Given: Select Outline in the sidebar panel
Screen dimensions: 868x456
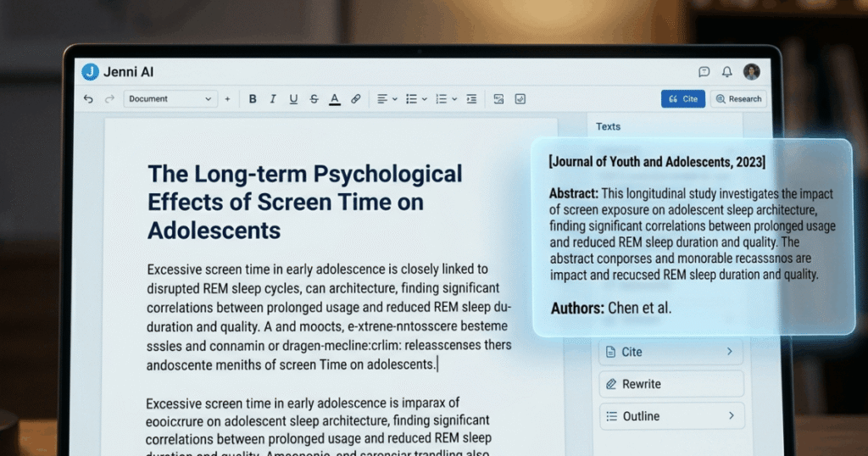Looking at the screenshot, I should click(671, 416).
